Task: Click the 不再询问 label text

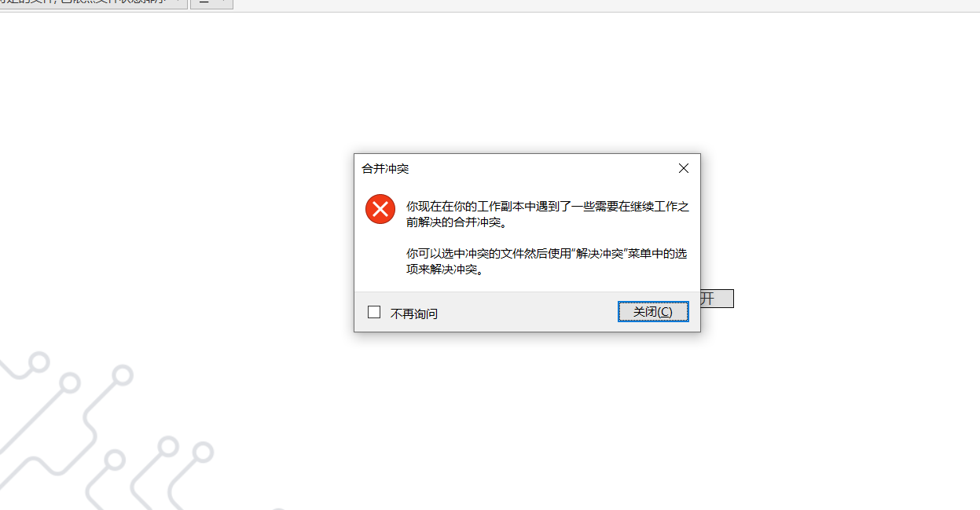Action: point(414,314)
